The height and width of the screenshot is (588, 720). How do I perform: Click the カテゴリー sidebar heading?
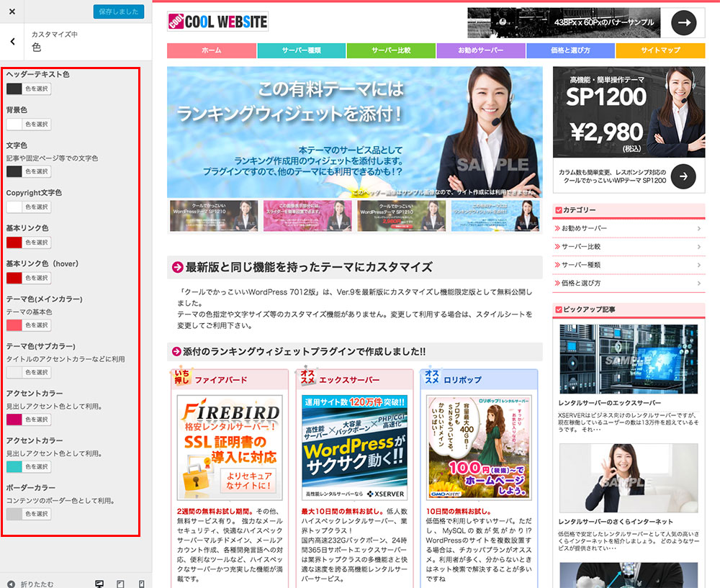tap(579, 209)
